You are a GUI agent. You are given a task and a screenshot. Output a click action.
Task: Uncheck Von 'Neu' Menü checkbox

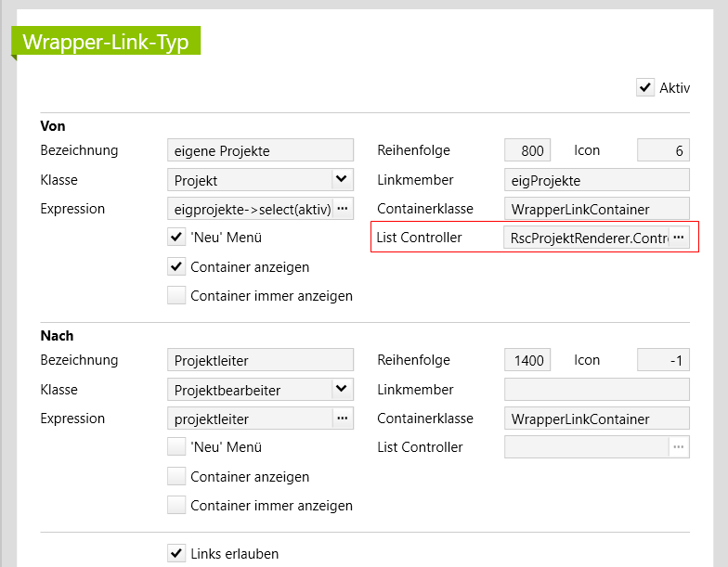click(176, 238)
